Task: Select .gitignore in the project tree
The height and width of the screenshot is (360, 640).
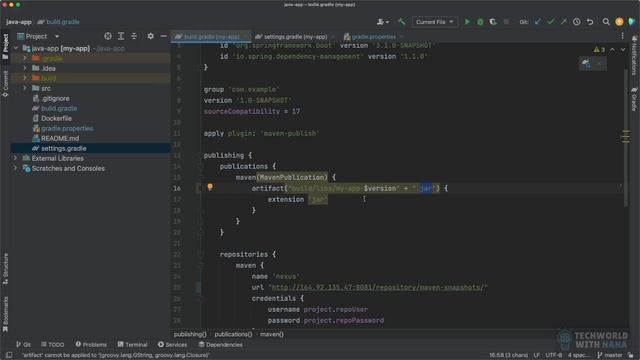Action: (55, 98)
